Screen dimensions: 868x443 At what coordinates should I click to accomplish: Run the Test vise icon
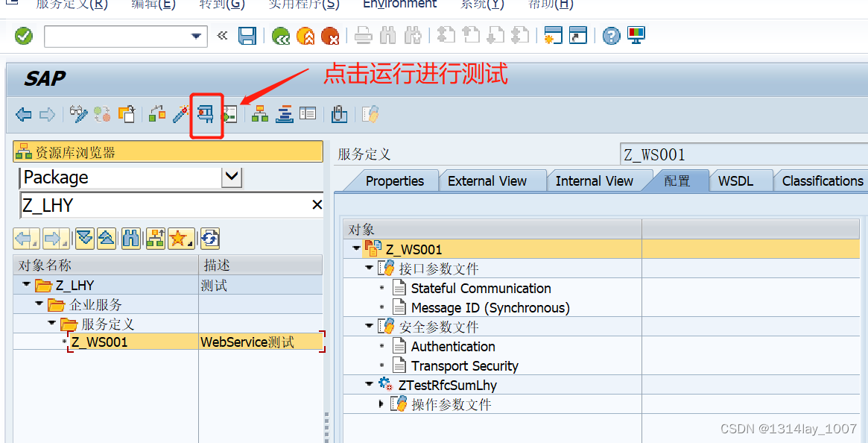(x=206, y=114)
